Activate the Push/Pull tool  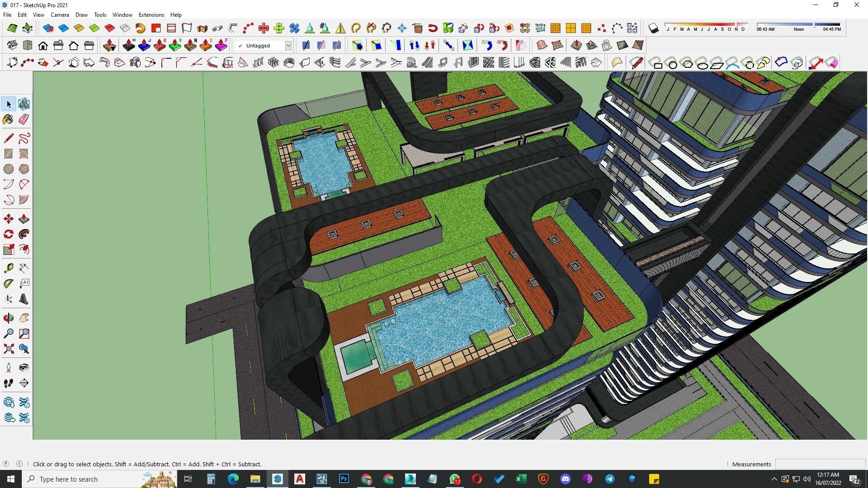(24, 219)
